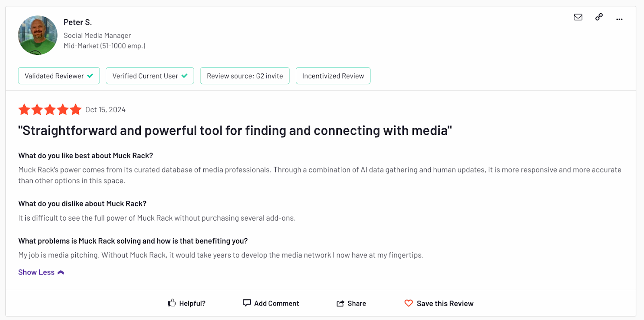Click the Verified Current User checkmark badge

(150, 76)
